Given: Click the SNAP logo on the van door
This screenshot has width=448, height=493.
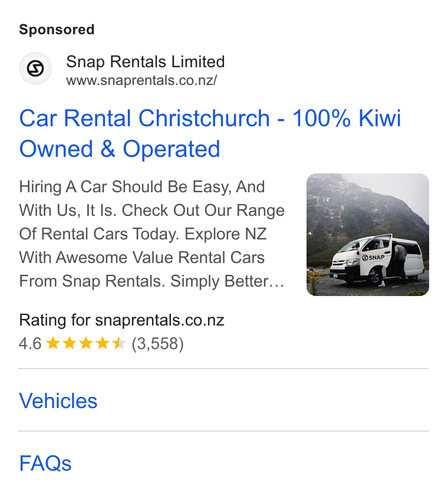Looking at the screenshot, I should pos(374,258).
